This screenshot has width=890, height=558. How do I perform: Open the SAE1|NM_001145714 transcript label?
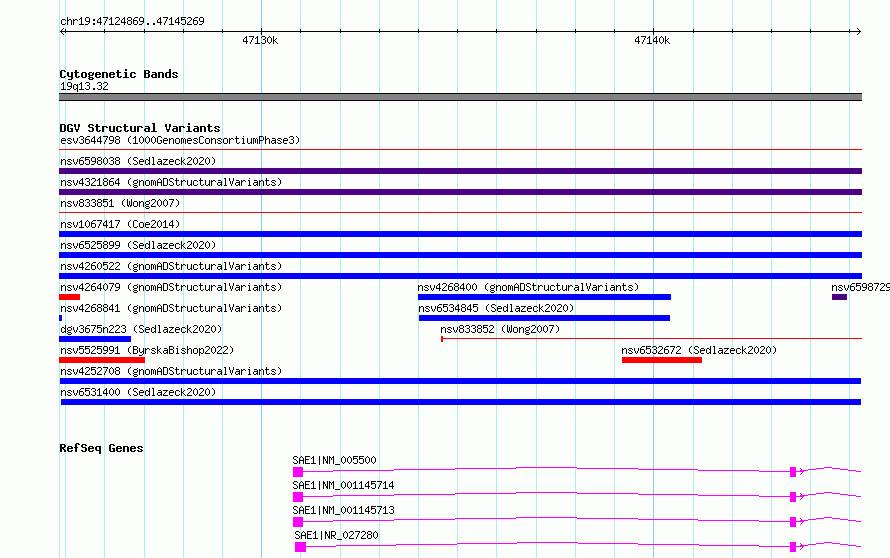pos(343,485)
